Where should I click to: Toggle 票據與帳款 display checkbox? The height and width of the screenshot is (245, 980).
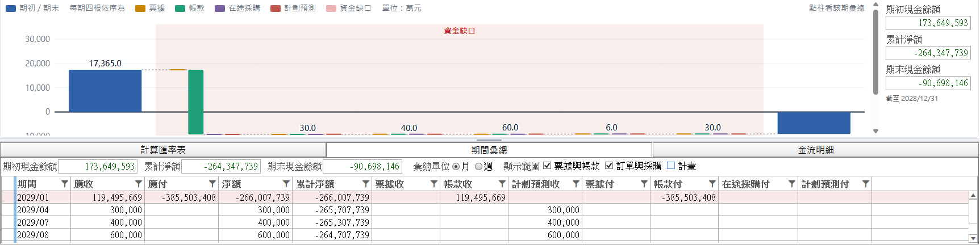[547, 166]
